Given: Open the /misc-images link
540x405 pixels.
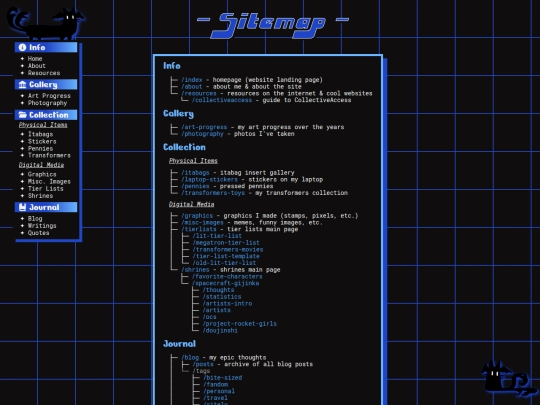Looking at the screenshot, I should point(202,223).
